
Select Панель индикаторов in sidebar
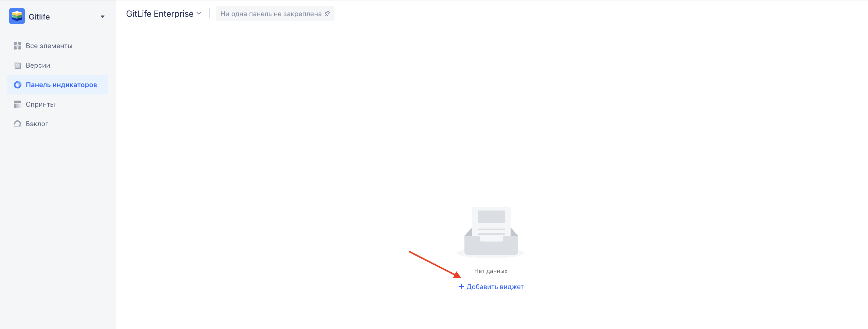pos(58,85)
